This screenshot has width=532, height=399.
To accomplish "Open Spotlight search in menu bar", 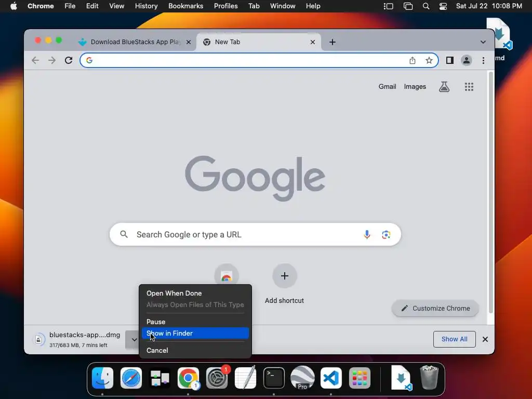I will point(426,6).
